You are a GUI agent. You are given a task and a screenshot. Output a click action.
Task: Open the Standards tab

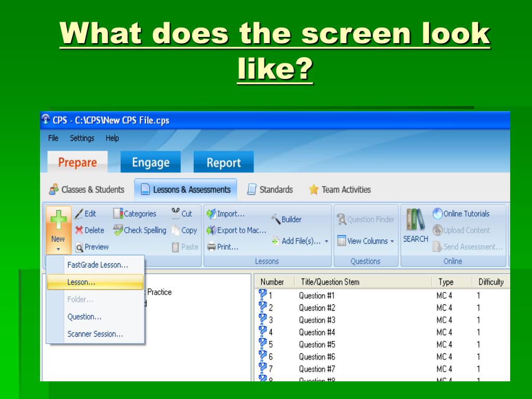point(270,189)
